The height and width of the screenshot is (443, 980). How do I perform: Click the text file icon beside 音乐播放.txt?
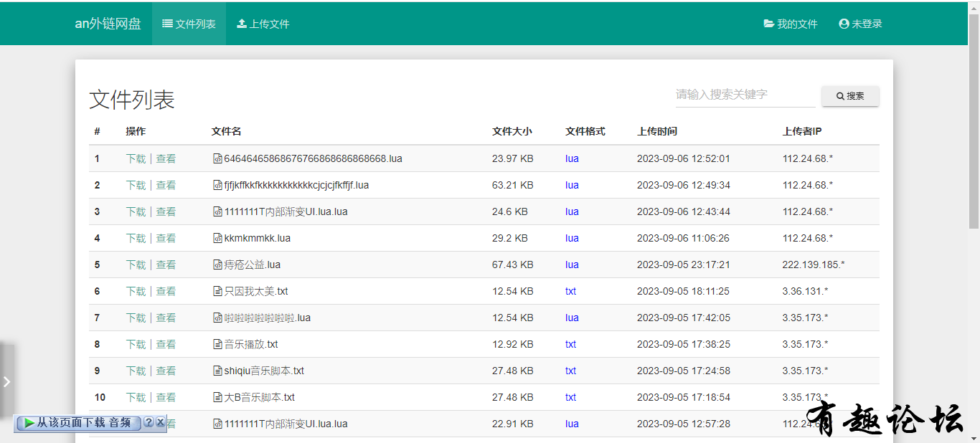point(217,344)
